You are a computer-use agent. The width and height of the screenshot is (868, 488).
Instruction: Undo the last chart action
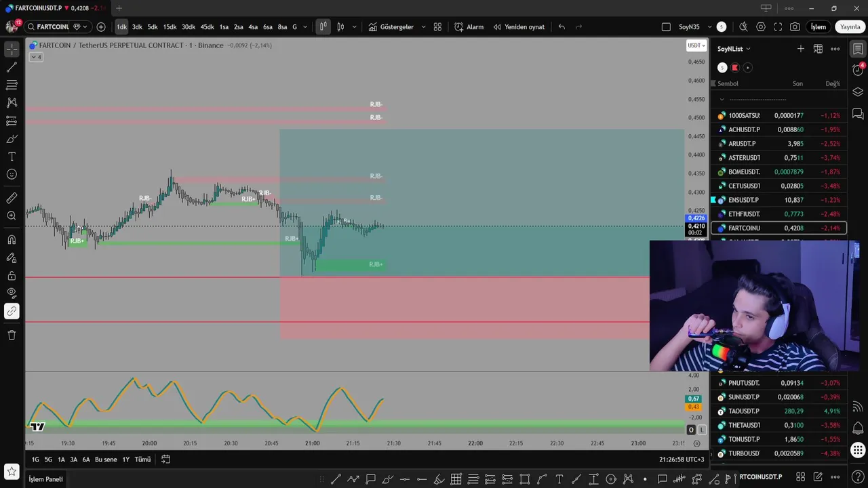coord(561,27)
